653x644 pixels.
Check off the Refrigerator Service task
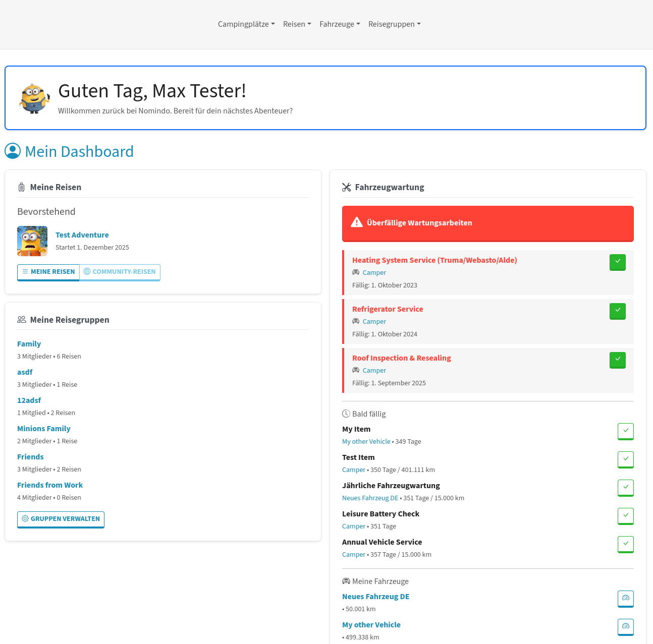coord(617,311)
